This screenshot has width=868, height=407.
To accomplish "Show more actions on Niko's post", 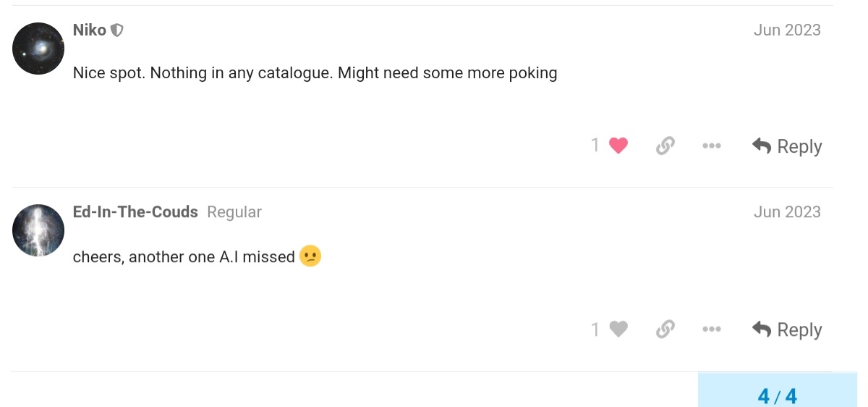I will tap(712, 146).
